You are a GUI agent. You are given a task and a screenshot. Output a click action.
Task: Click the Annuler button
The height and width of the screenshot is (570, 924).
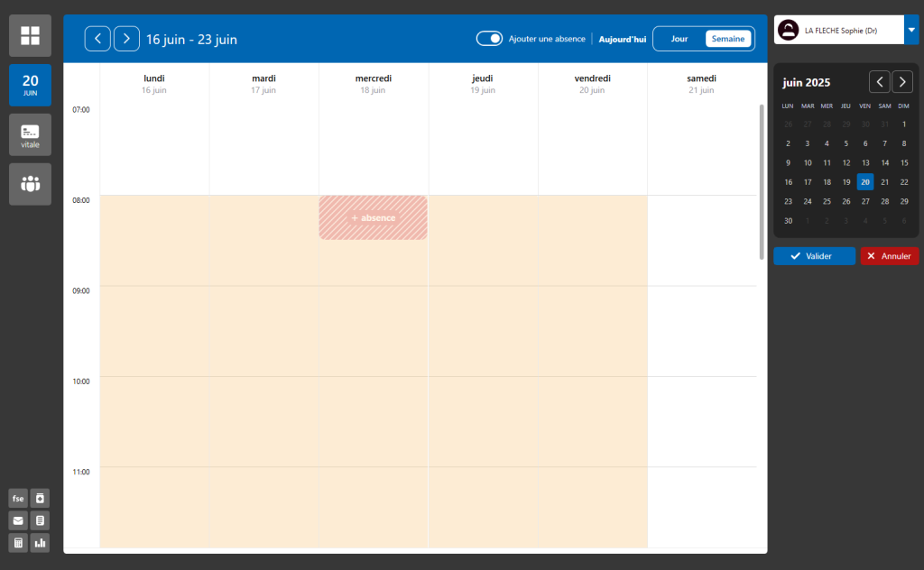pyautogui.click(x=889, y=255)
